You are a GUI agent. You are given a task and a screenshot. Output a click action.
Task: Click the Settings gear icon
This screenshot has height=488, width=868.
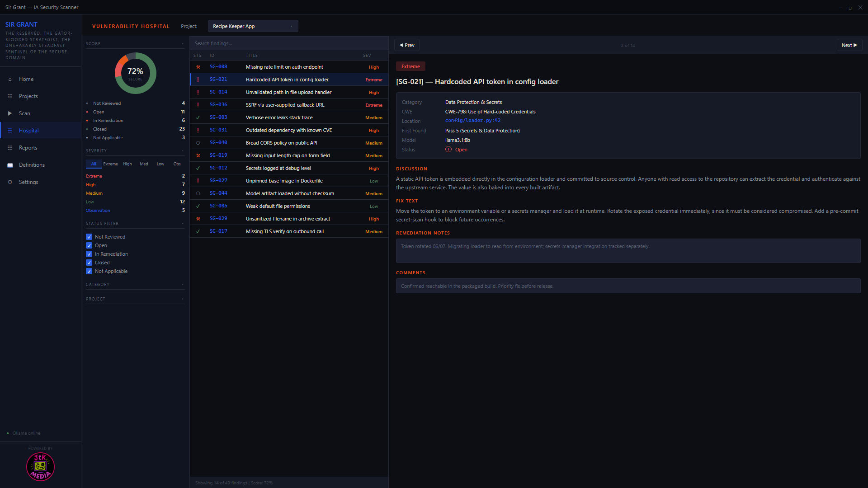(10, 182)
